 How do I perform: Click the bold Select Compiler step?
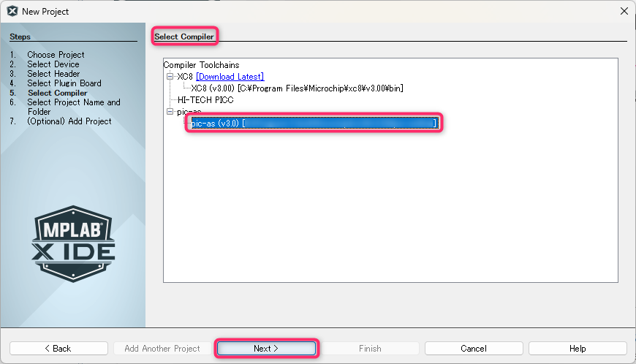[58, 93]
